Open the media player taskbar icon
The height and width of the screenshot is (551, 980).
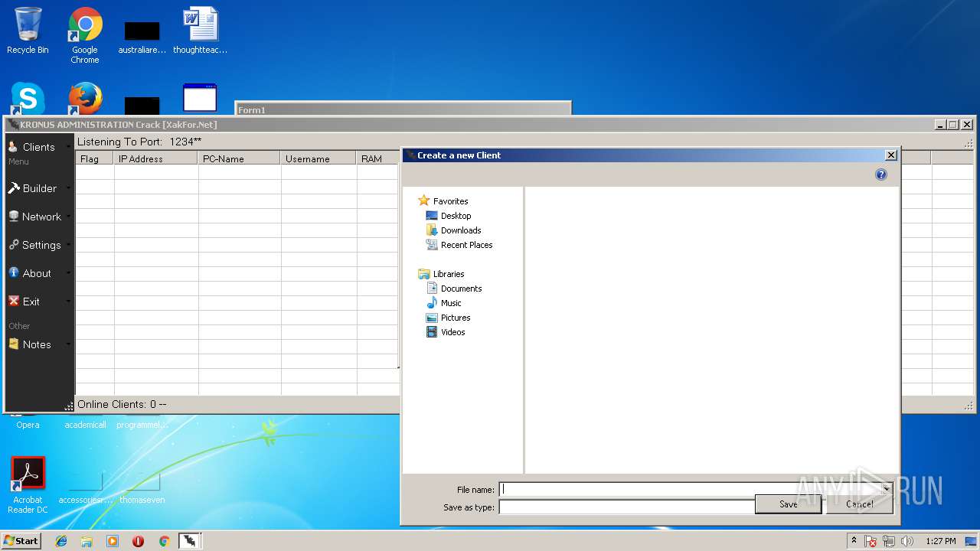coord(113,541)
